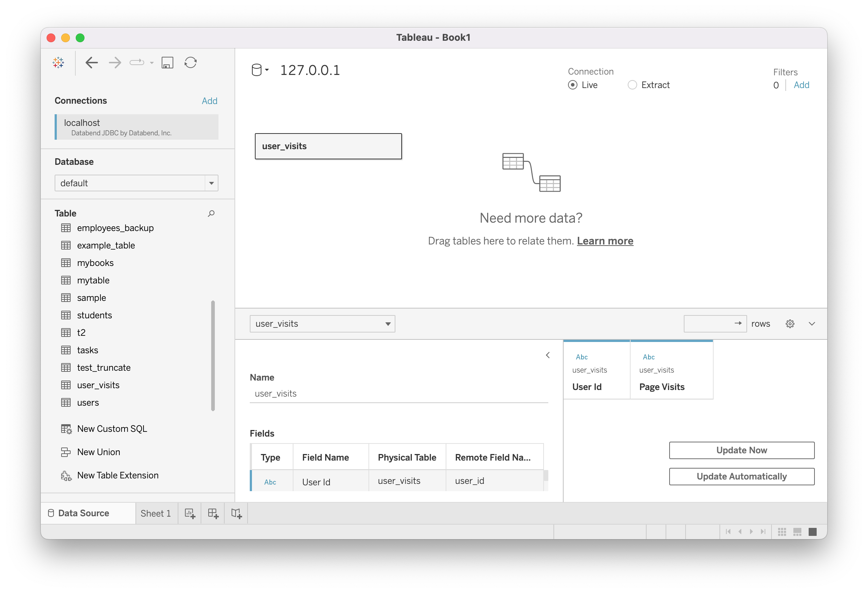Click the database cylinder icon next to 127.0.0.1
868x593 pixels.
[x=257, y=70]
